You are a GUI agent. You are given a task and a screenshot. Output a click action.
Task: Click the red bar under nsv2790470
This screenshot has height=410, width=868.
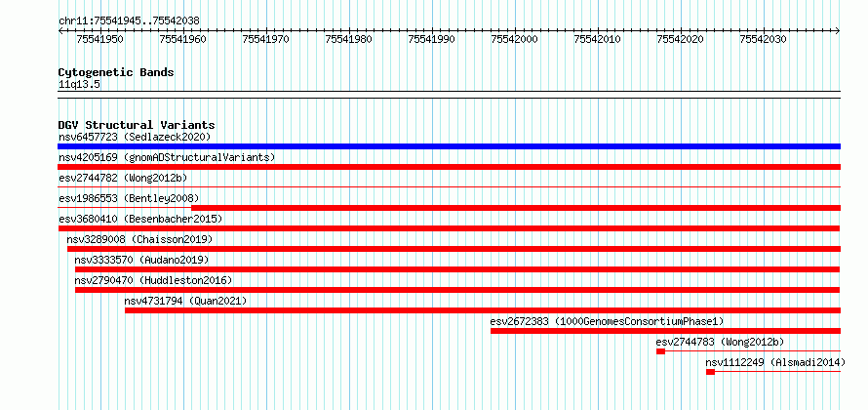pos(457,290)
